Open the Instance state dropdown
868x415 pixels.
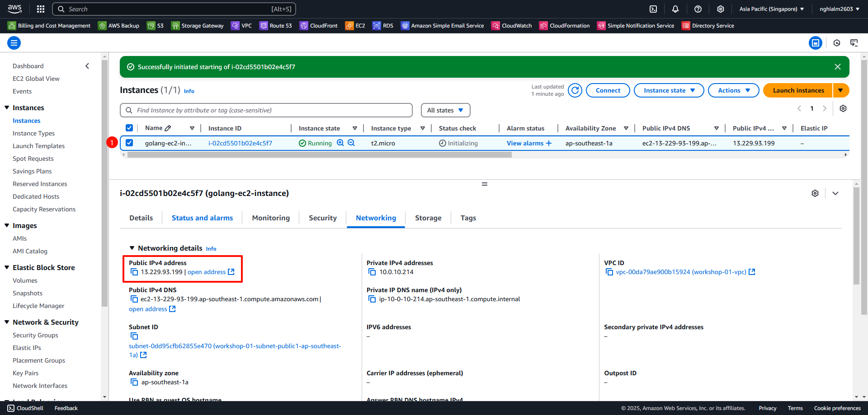pos(669,90)
